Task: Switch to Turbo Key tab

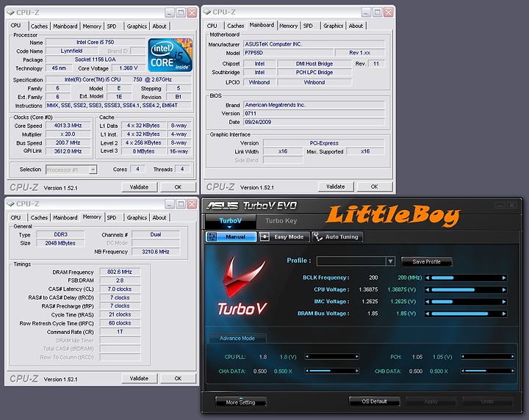Action: coord(281,221)
